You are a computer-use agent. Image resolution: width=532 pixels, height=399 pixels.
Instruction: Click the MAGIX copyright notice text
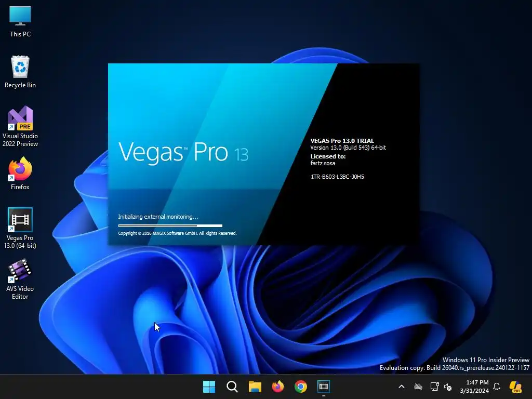click(x=177, y=233)
